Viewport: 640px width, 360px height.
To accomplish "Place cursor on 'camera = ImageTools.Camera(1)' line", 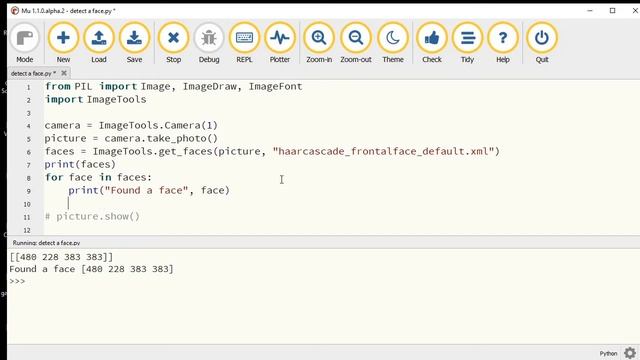I will point(131,126).
